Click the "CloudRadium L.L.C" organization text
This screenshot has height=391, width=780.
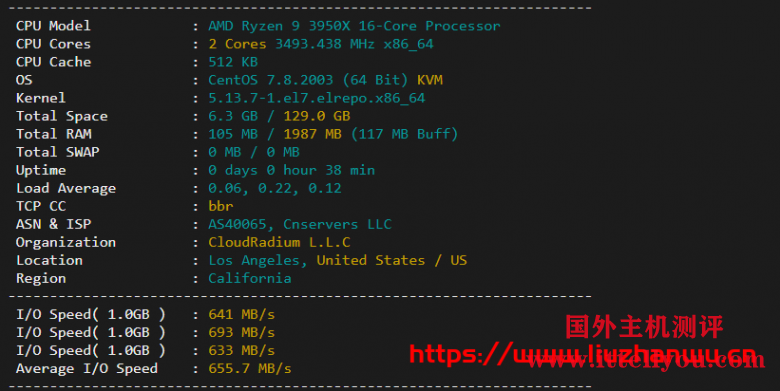(x=279, y=242)
